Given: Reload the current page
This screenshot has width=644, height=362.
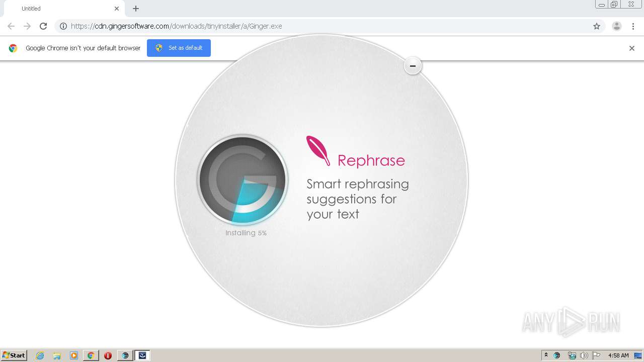Looking at the screenshot, I should 43,26.
